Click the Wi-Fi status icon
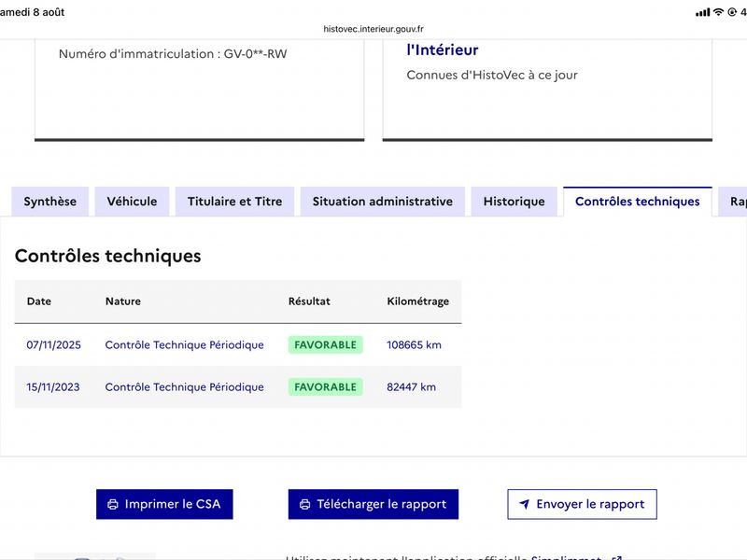 (718, 12)
